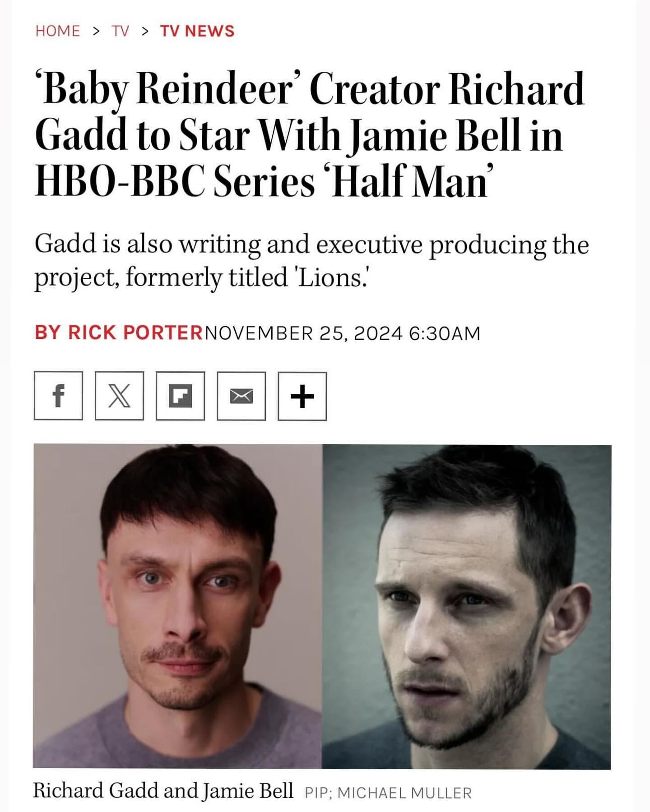This screenshot has width=650, height=812.
Task: Open the TV breadcrumb section
Action: (x=121, y=31)
